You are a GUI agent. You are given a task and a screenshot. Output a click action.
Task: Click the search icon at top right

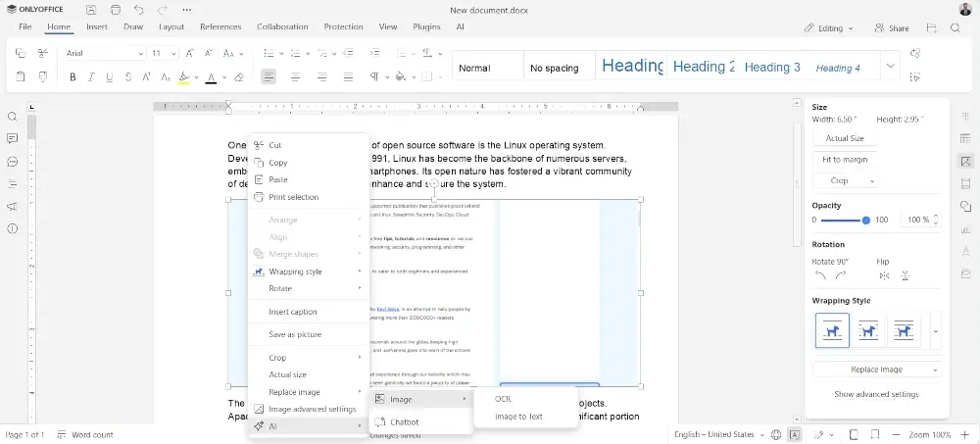coord(955,27)
